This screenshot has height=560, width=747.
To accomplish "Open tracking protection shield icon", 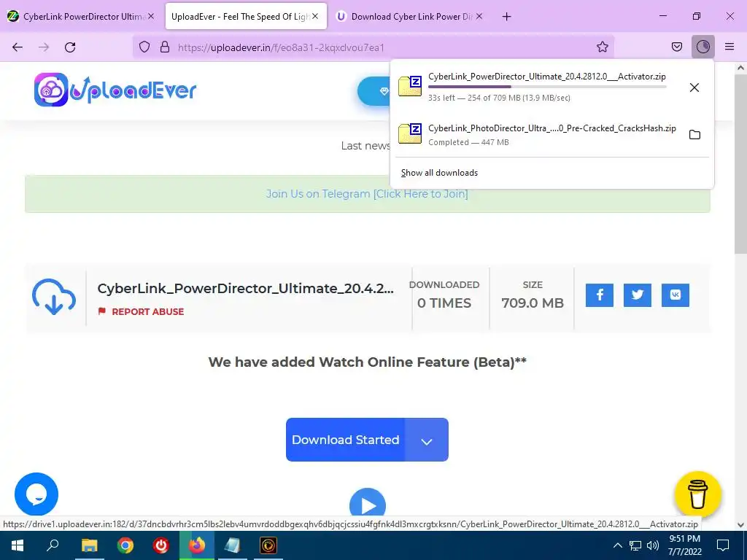I will [x=144, y=47].
